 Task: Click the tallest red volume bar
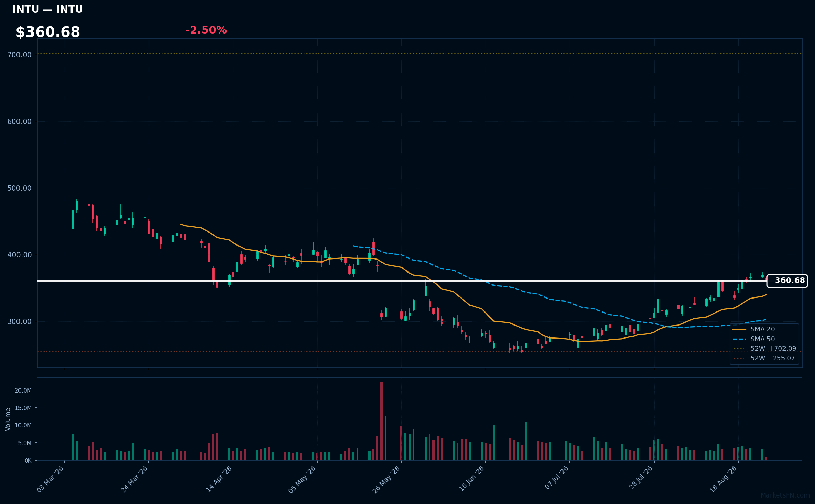pos(381,421)
